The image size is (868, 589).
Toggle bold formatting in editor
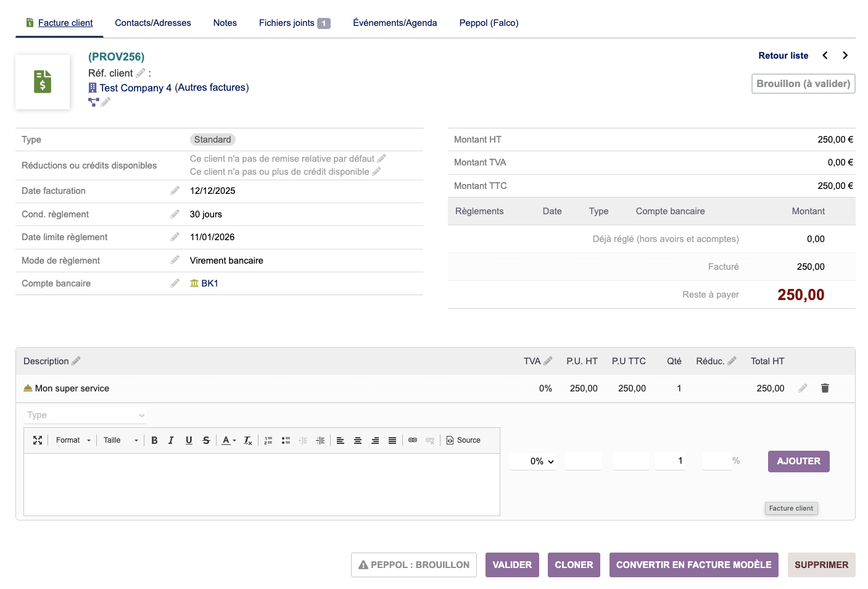click(154, 440)
